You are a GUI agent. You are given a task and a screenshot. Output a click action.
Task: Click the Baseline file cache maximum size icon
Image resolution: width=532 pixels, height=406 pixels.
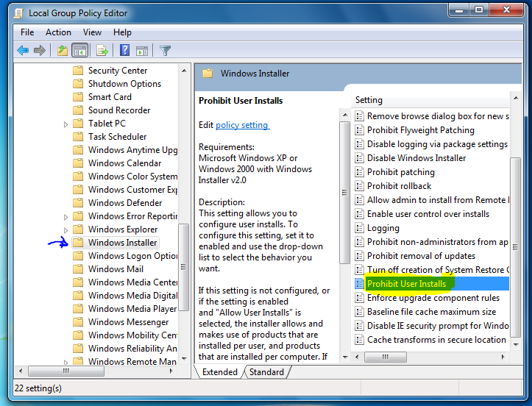359,312
